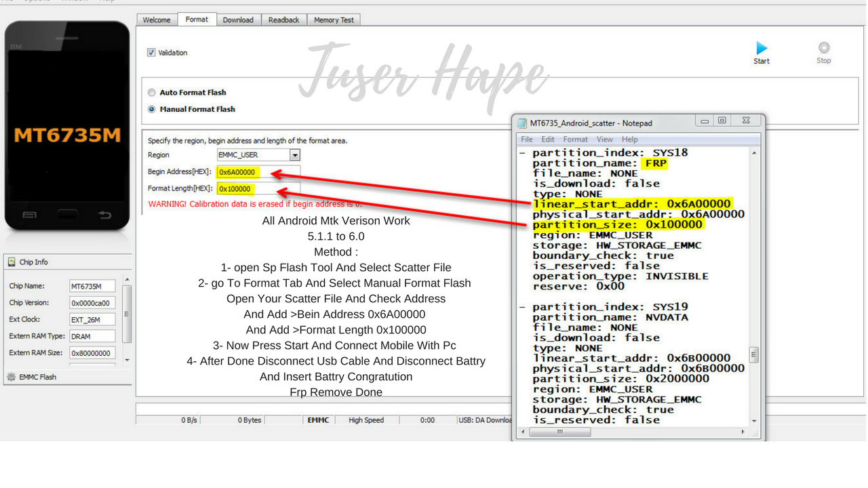
Task: Click the Ext Clock field showing EXT_26M
Action: tap(92, 319)
